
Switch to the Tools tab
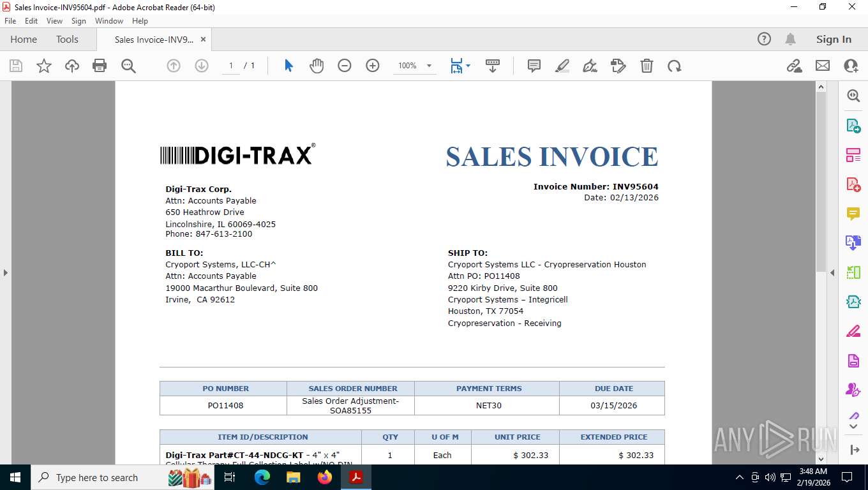(67, 39)
